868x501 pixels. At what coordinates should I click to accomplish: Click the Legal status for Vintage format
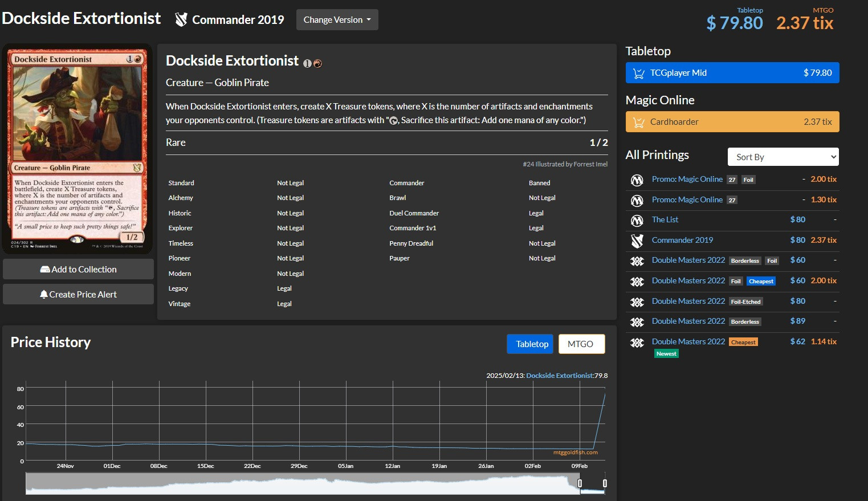tap(284, 304)
